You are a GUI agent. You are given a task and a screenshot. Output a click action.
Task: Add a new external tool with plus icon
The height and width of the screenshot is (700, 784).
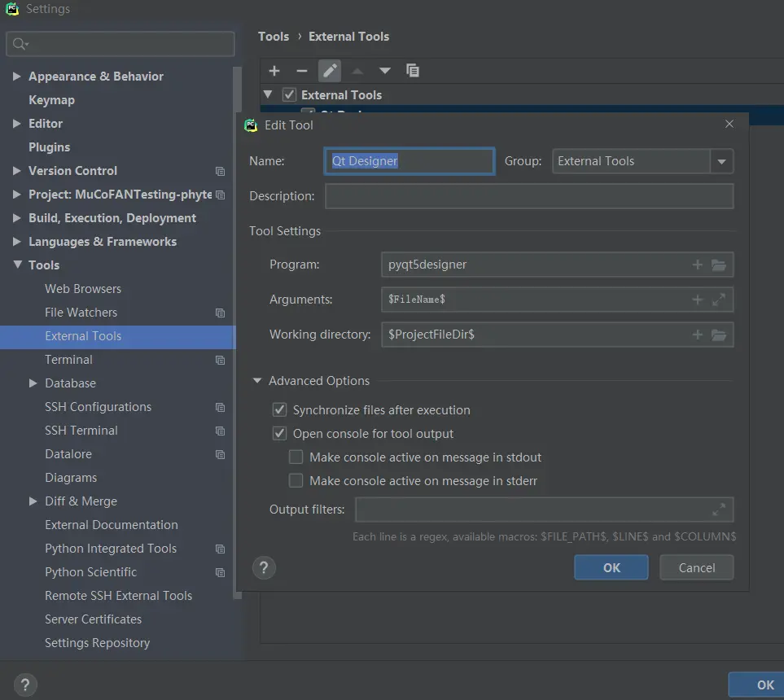(274, 71)
